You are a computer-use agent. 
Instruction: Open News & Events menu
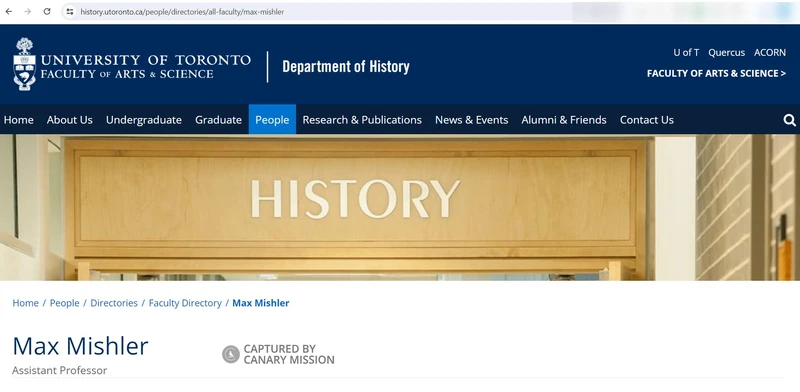[x=471, y=120]
